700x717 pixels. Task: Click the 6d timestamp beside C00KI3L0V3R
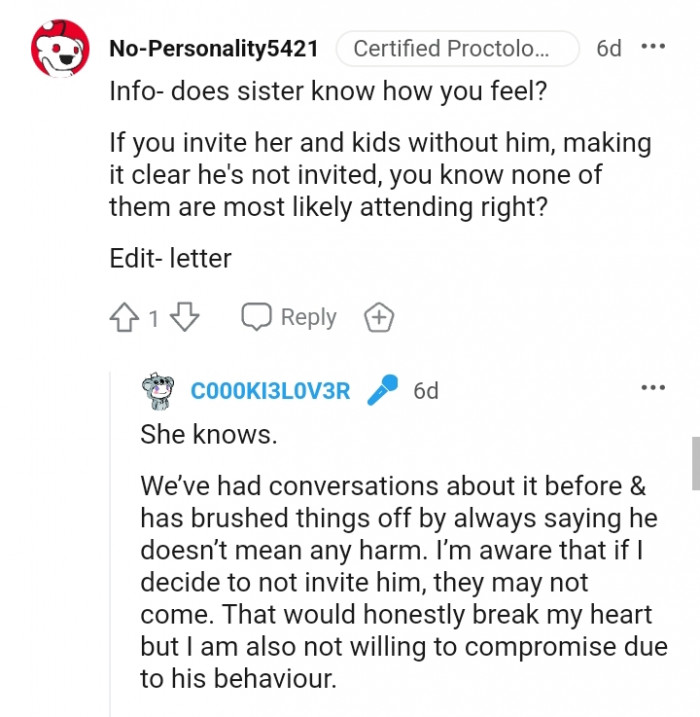pos(426,391)
